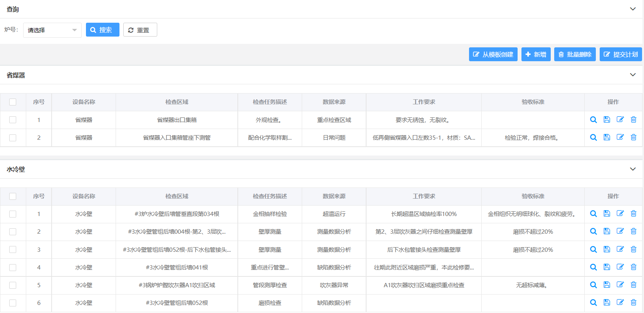View details of 省煤器出口集箱 row
This screenshot has width=644, height=313.
(x=594, y=120)
